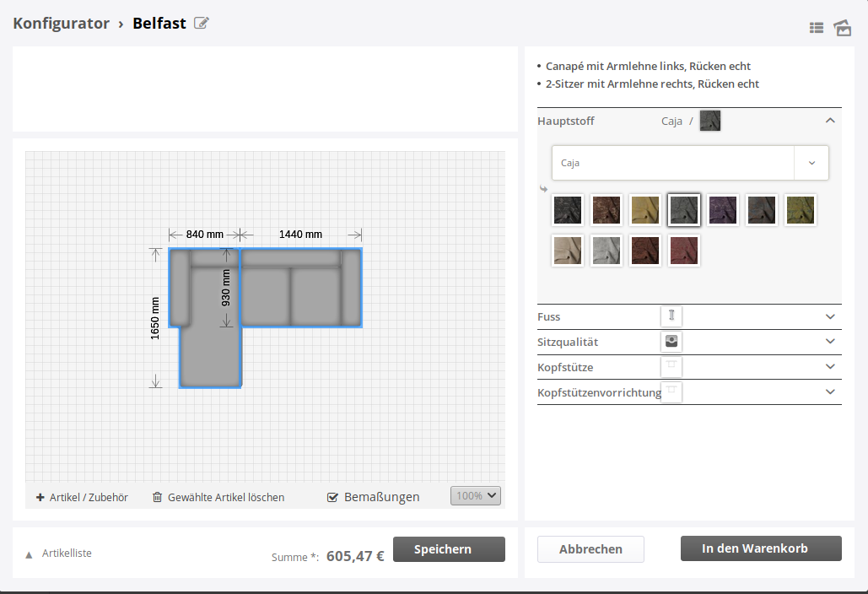Expand the Artikelliste panel
The image size is (868, 594).
tap(29, 554)
